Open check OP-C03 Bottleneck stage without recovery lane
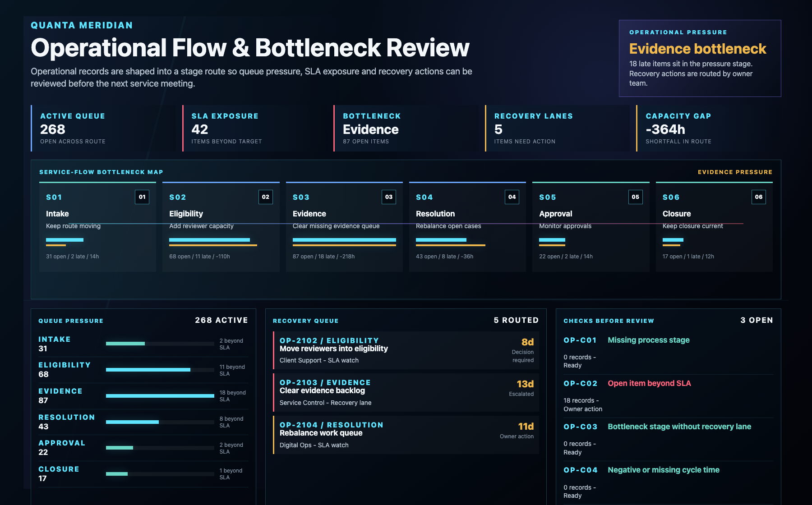The height and width of the screenshot is (505, 812). 668,439
